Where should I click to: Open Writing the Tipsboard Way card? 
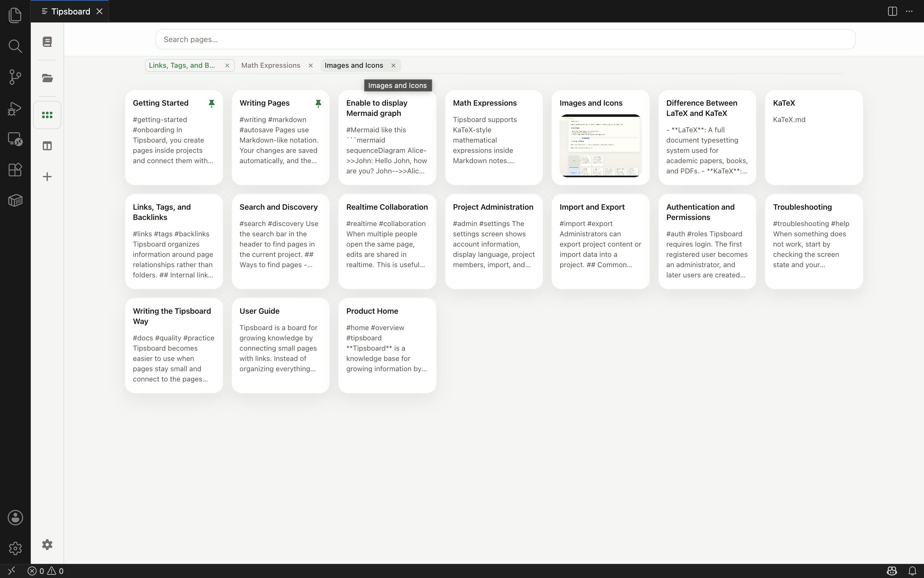pyautogui.click(x=174, y=346)
